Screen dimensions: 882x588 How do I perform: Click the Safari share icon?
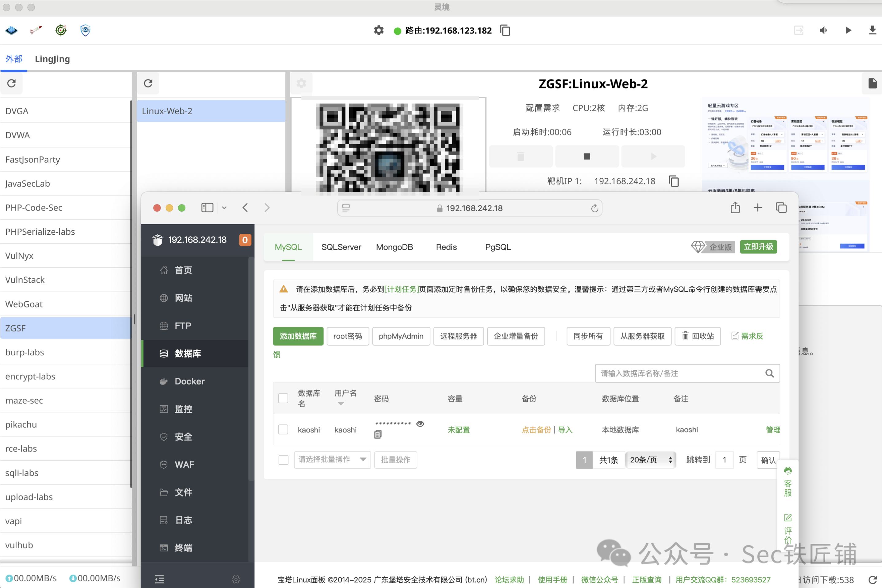click(735, 208)
